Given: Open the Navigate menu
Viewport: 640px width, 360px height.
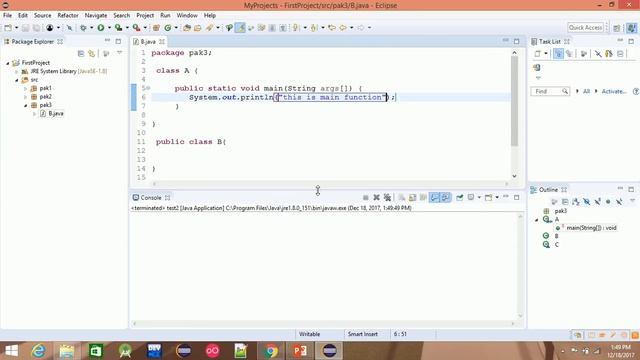Looking at the screenshot, I should pos(96,16).
